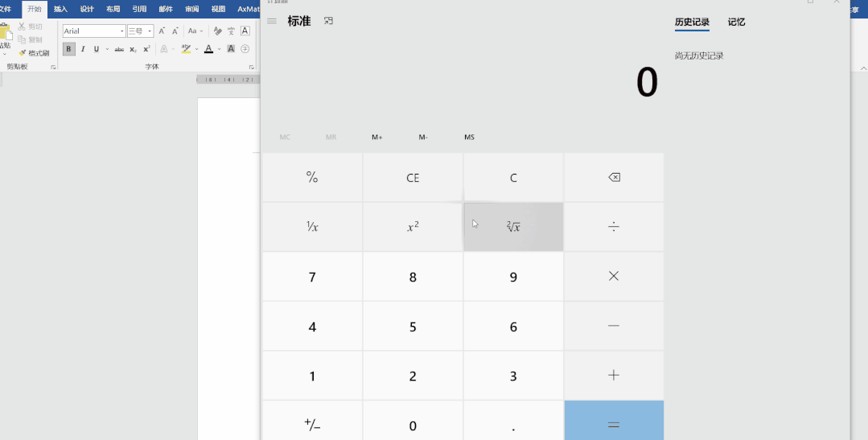Click the MS memory store button
Viewport: 868px width, 440px height.
(x=470, y=138)
